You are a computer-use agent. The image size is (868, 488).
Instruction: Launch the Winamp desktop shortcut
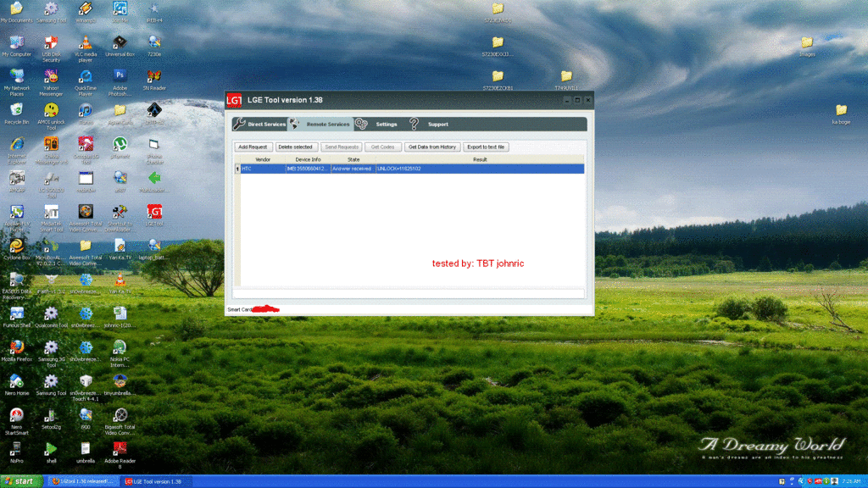coord(86,13)
